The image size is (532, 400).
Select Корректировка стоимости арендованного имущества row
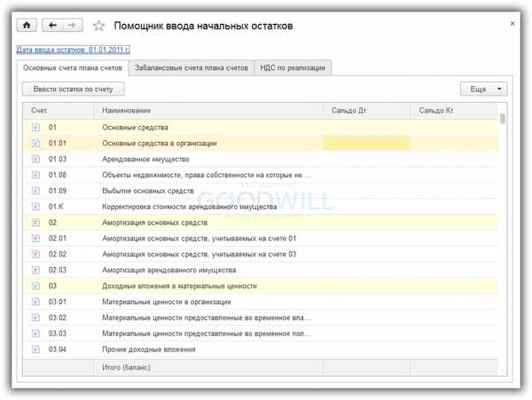[260, 207]
